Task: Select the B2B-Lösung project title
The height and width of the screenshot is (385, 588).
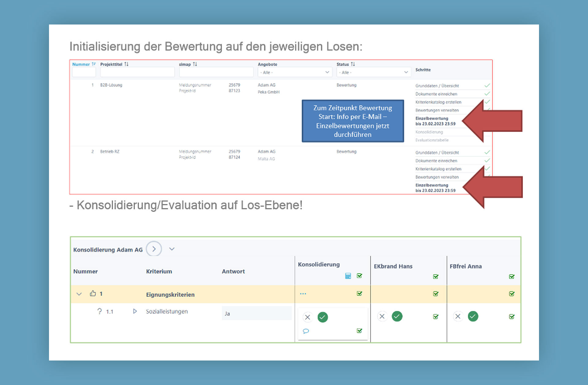Action: click(x=111, y=85)
